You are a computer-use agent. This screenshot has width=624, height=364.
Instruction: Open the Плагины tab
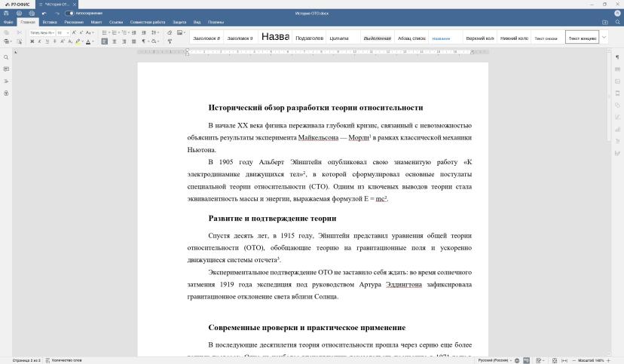point(216,23)
